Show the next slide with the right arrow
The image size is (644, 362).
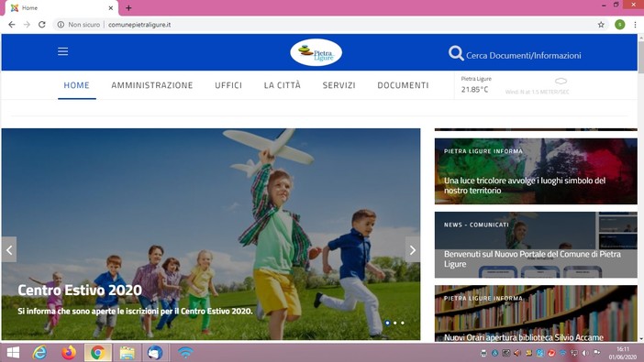click(x=413, y=249)
